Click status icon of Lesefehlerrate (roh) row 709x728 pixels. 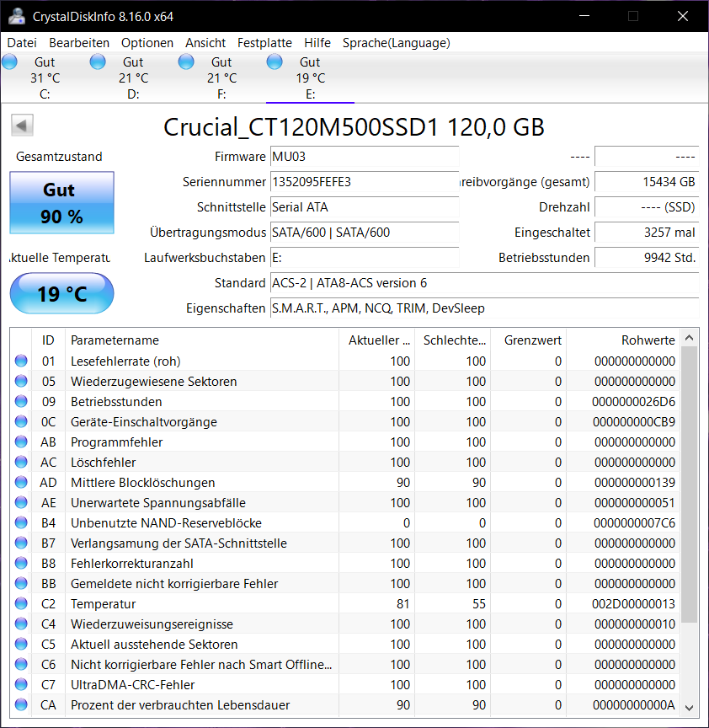click(21, 361)
